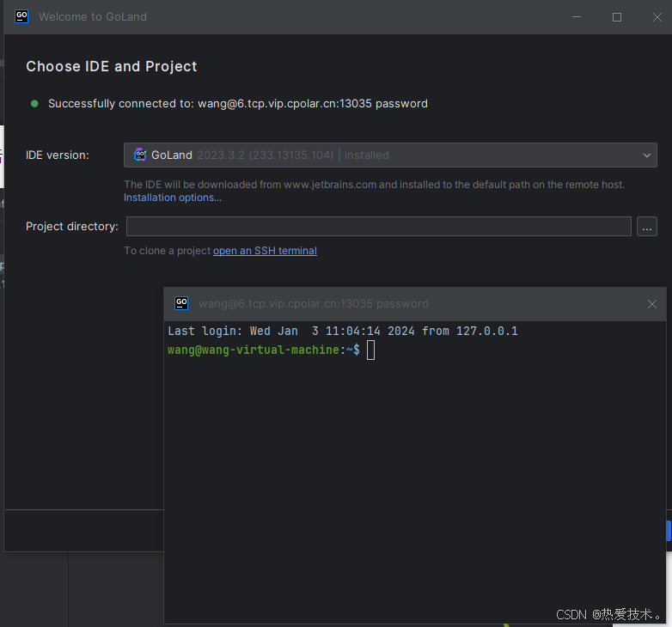The height and width of the screenshot is (627, 672).
Task: Click the GoLand logo in the title bar
Action: click(21, 16)
